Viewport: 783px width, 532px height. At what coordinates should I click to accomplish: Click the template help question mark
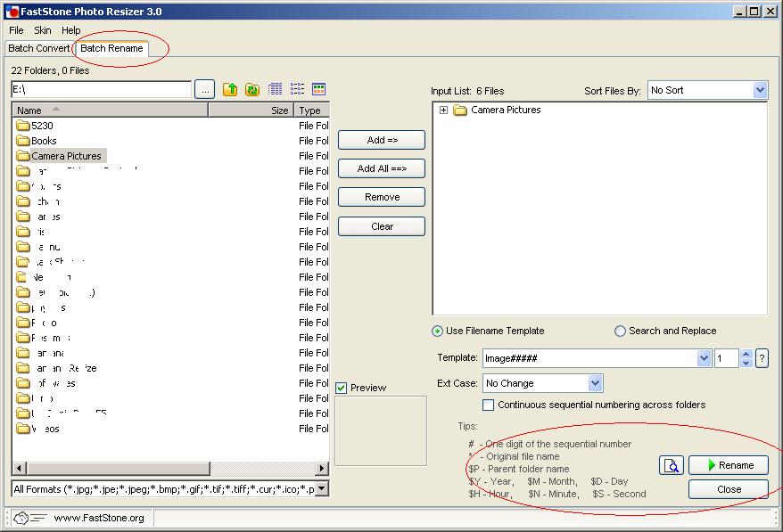point(762,358)
